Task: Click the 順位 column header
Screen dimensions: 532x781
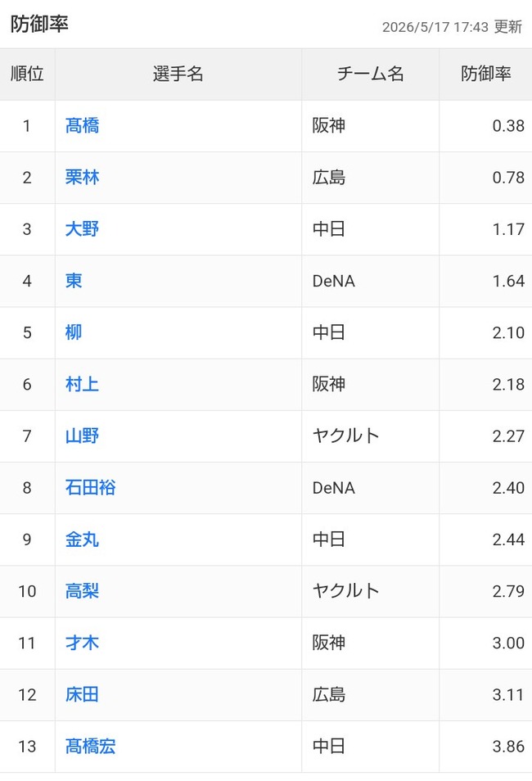Action: point(27,74)
